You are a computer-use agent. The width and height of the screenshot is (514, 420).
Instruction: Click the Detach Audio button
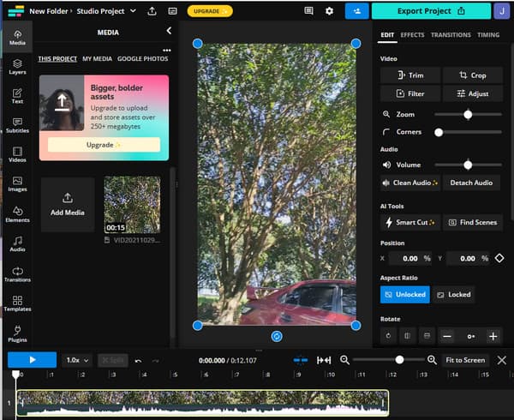(471, 183)
